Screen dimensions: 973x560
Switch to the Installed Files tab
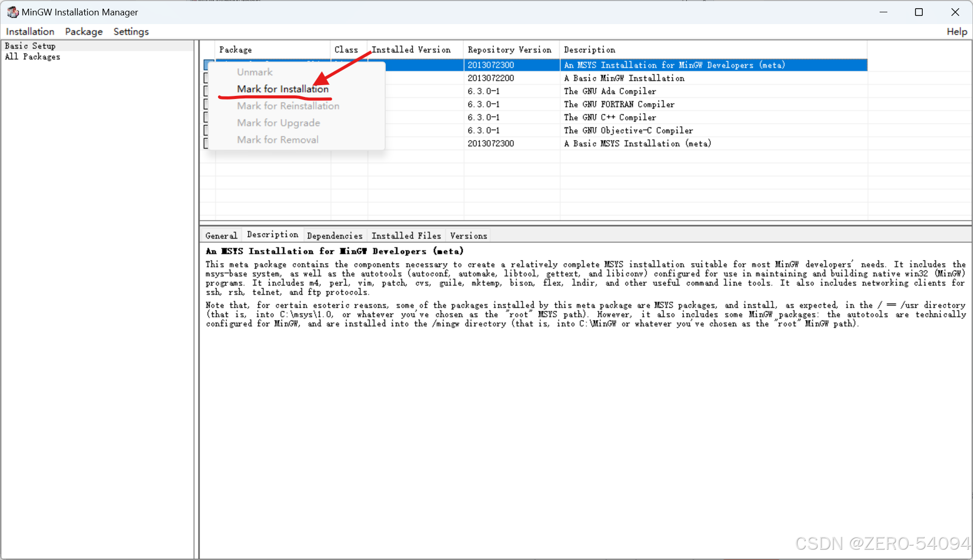pyautogui.click(x=406, y=235)
